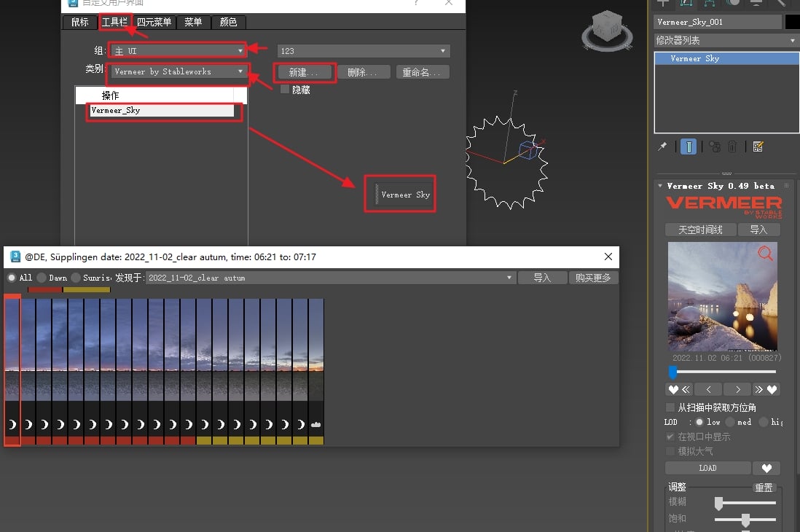The width and height of the screenshot is (800, 532).
Task: Click the cloud icon on last sky strip
Action: [x=315, y=423]
